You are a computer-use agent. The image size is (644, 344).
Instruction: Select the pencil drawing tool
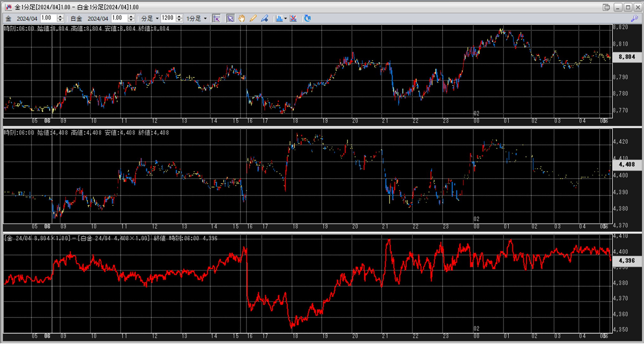tap(253, 18)
